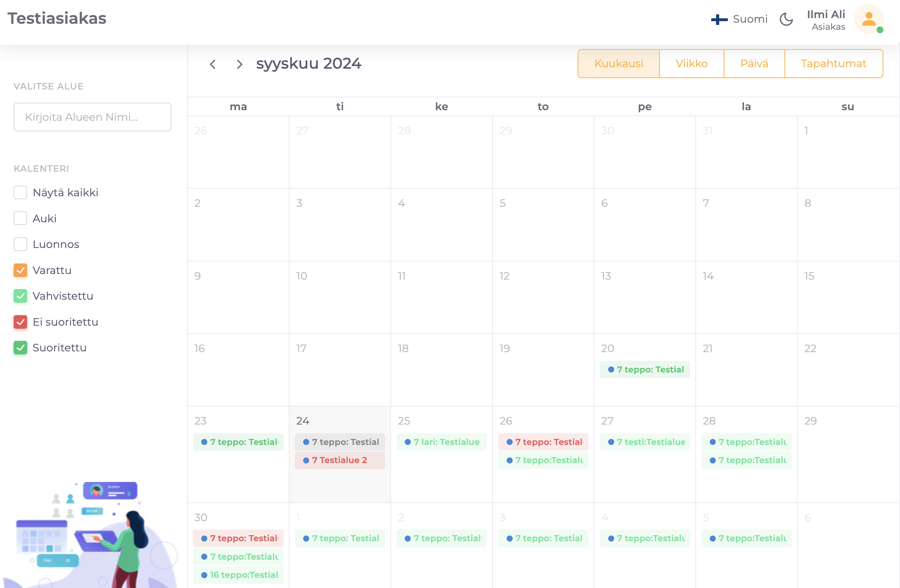Viewport: 900px width, 588px height.
Task: Toggle dark mode moon icon
Action: [x=786, y=19]
